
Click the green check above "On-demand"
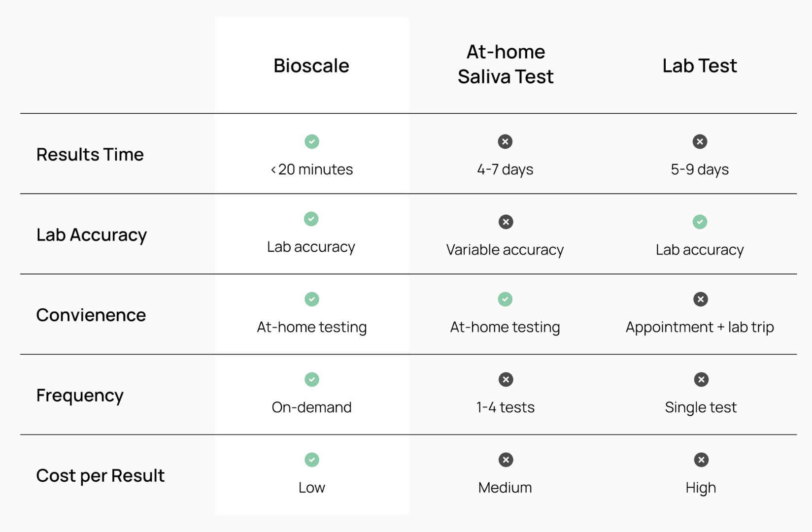pyautogui.click(x=311, y=379)
